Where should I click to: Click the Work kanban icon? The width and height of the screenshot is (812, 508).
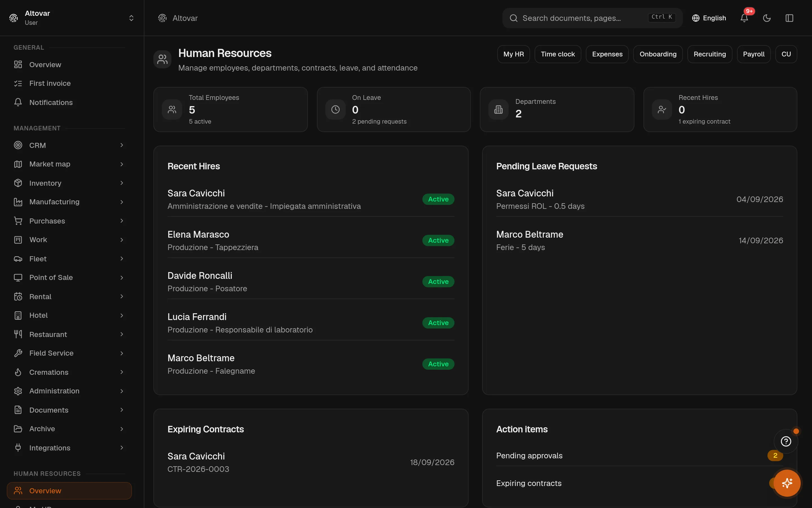(18, 240)
